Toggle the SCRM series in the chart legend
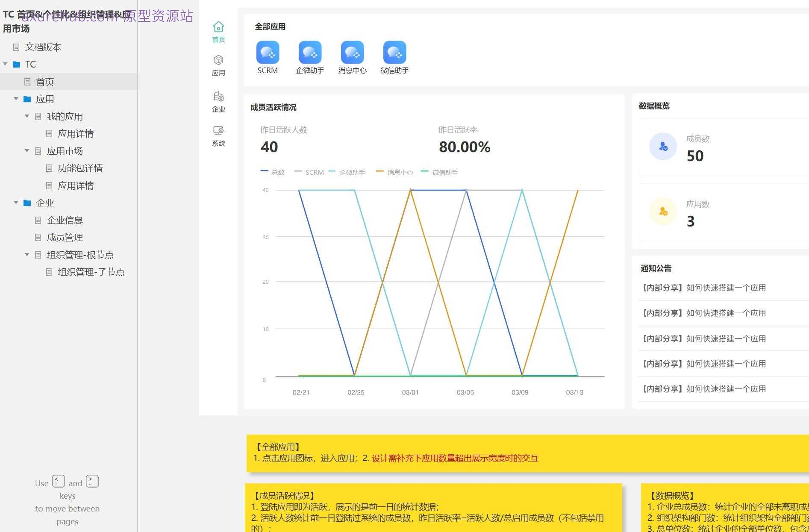 (309, 172)
